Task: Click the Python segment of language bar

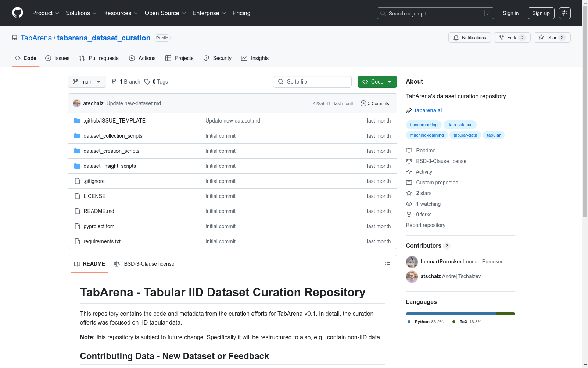Action: 451,314
